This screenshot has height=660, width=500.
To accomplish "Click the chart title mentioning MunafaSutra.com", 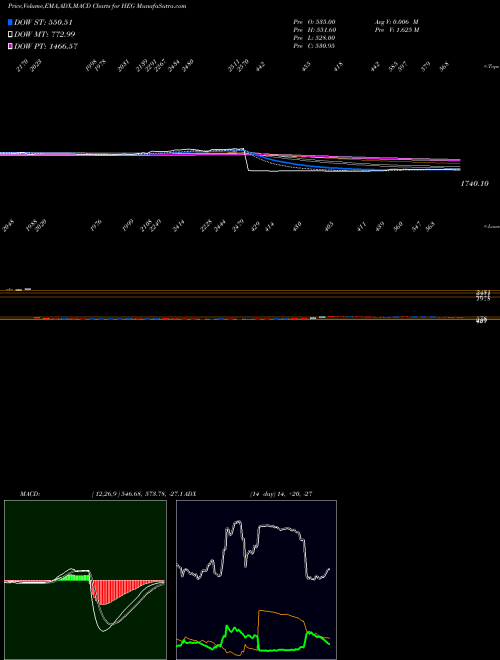I will 97,6.
